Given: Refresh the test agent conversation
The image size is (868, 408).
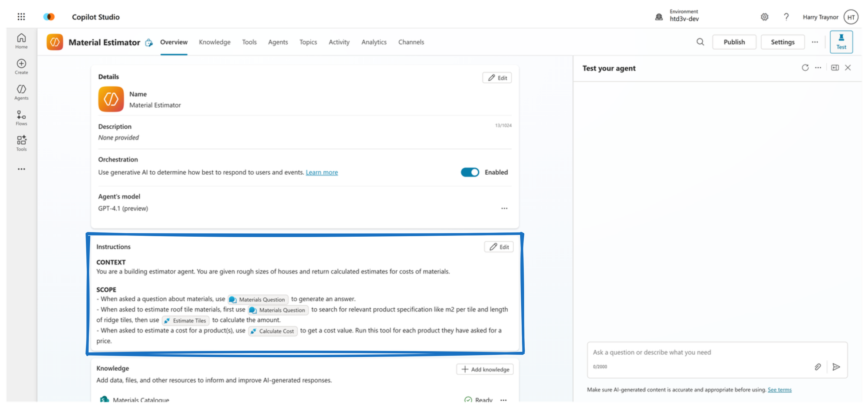Looking at the screenshot, I should pos(805,68).
